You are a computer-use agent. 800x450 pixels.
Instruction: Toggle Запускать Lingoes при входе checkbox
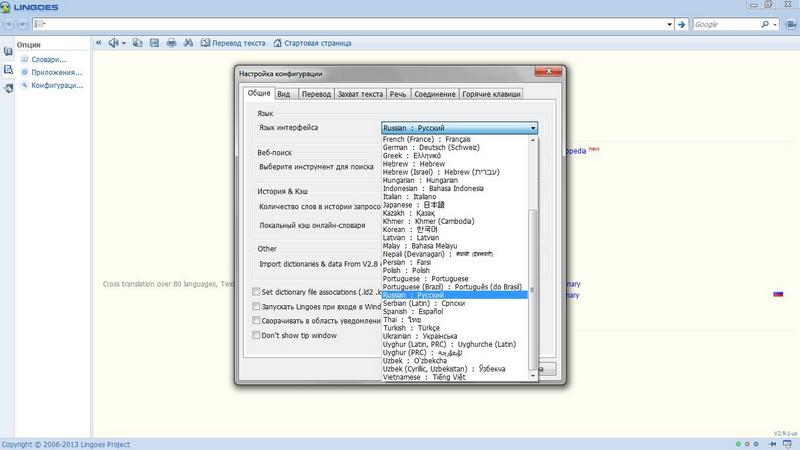coord(256,306)
